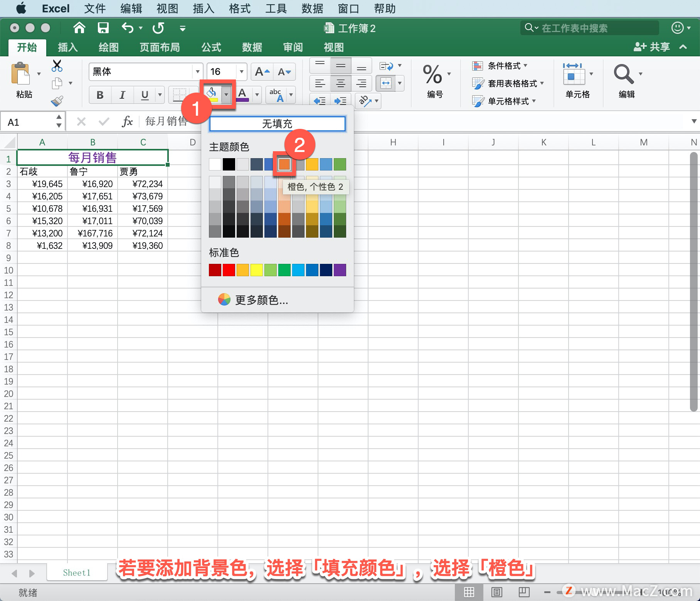This screenshot has height=601, width=700.
Task: Switch to Normal view in status bar
Action: (x=469, y=592)
